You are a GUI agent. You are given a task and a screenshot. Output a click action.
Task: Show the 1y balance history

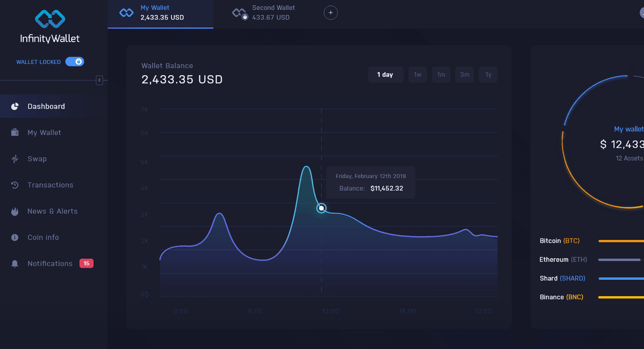click(488, 74)
